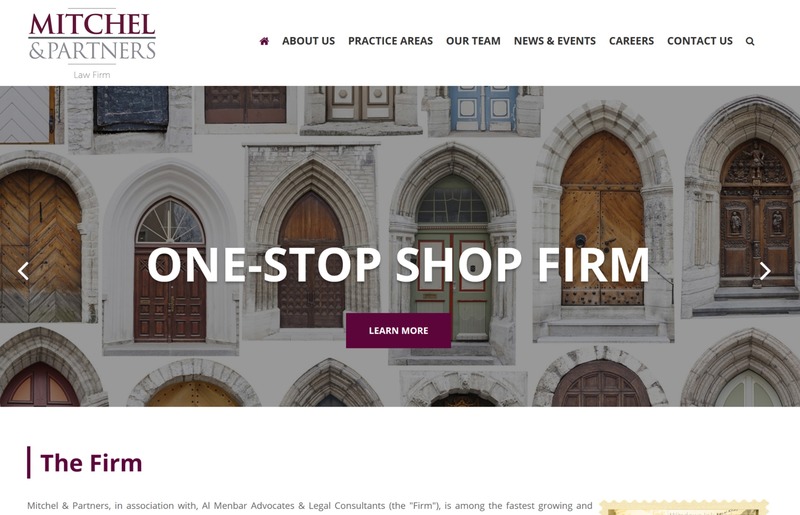Click the Law Firm tagline under logo
The height and width of the screenshot is (515, 800).
pyautogui.click(x=92, y=75)
